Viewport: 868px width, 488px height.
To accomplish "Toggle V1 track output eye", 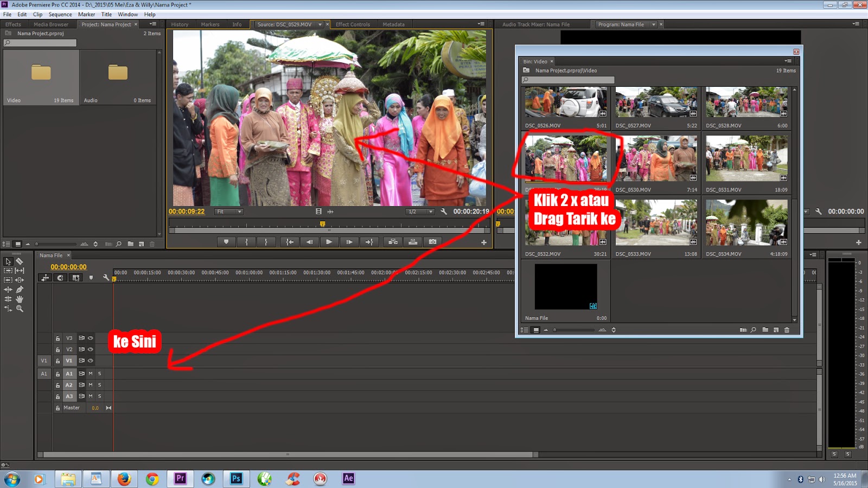I will 91,361.
